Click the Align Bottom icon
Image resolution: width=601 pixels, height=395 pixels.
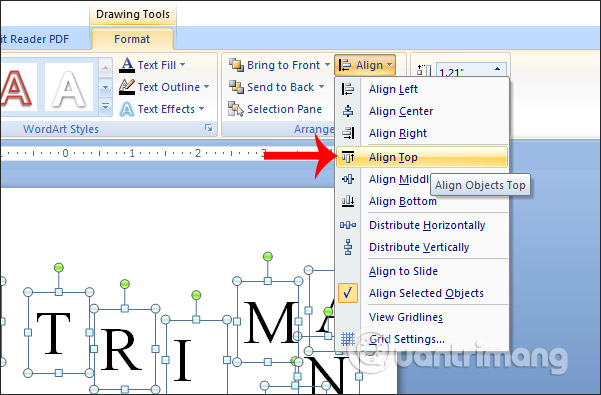tap(348, 201)
